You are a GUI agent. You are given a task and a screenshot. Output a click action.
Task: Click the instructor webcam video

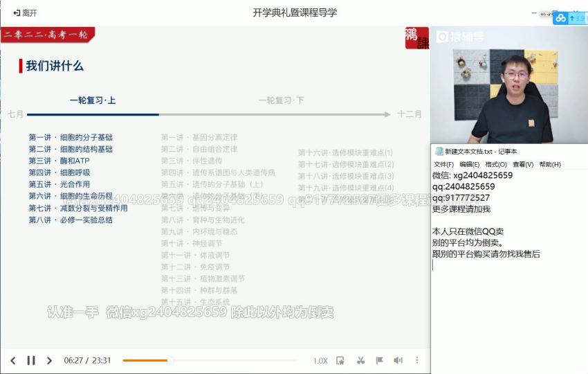(x=509, y=85)
